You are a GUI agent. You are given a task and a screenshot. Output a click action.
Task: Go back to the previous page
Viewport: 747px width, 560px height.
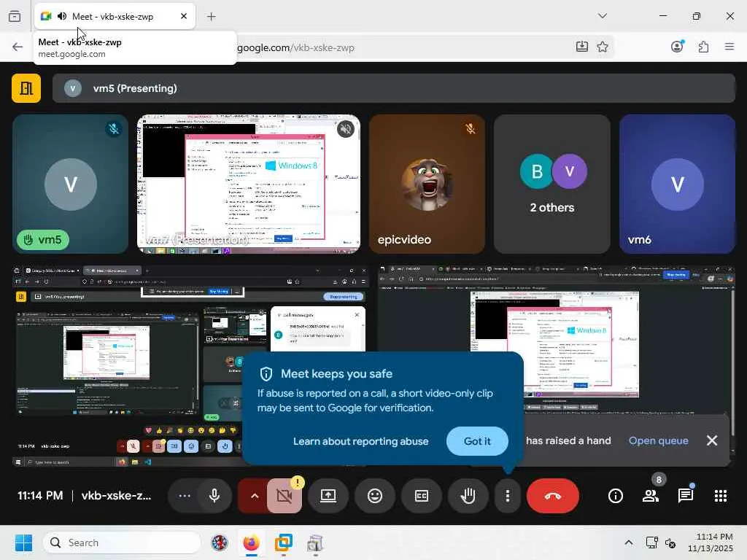click(x=18, y=47)
